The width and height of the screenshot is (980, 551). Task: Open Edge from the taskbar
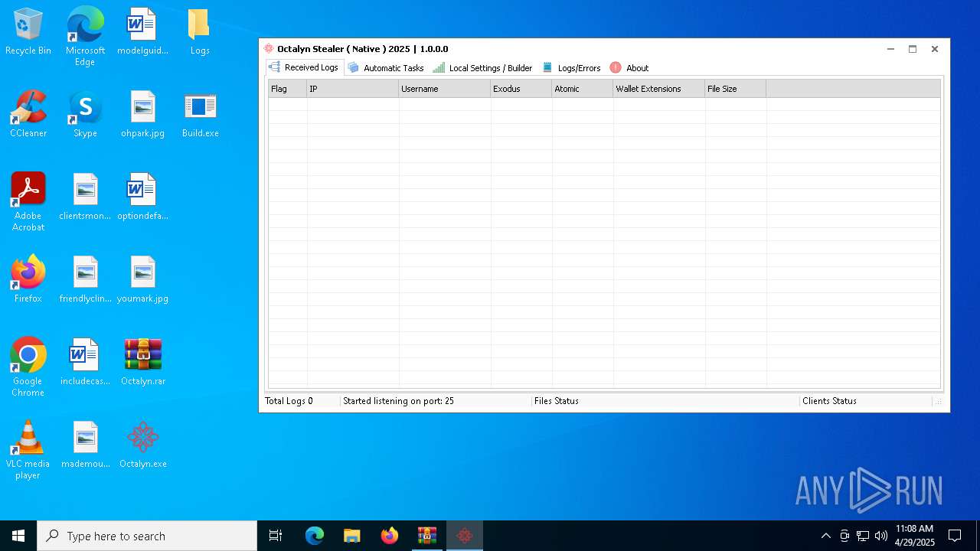[x=315, y=536]
